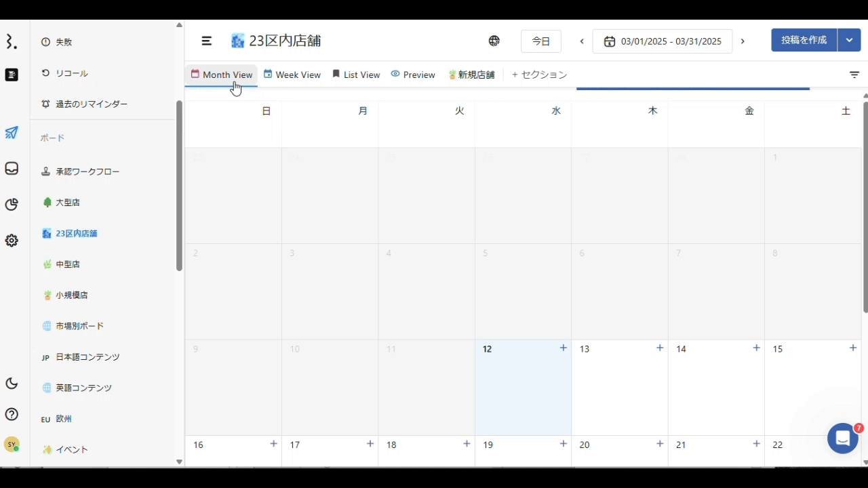Go to next month arrow

tap(743, 41)
